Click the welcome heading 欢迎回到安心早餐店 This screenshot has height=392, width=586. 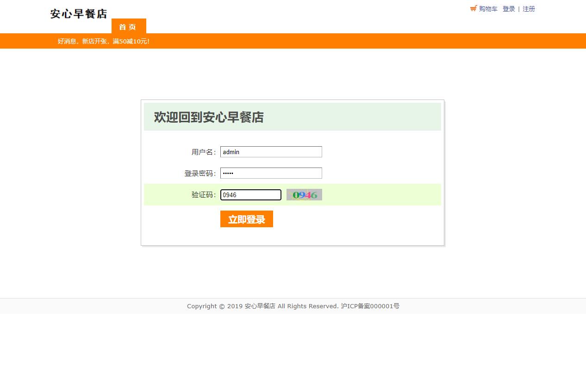click(x=208, y=117)
